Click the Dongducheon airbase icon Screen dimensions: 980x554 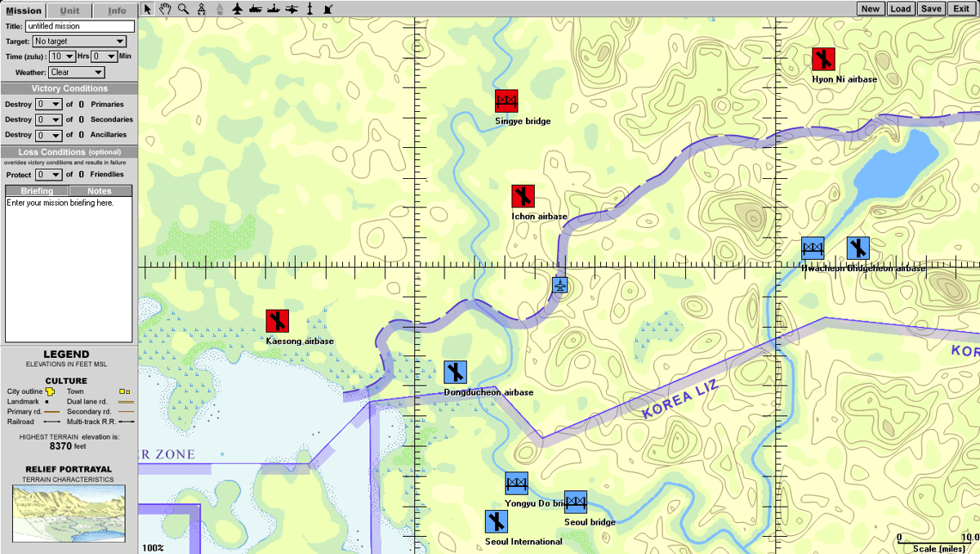coord(456,373)
